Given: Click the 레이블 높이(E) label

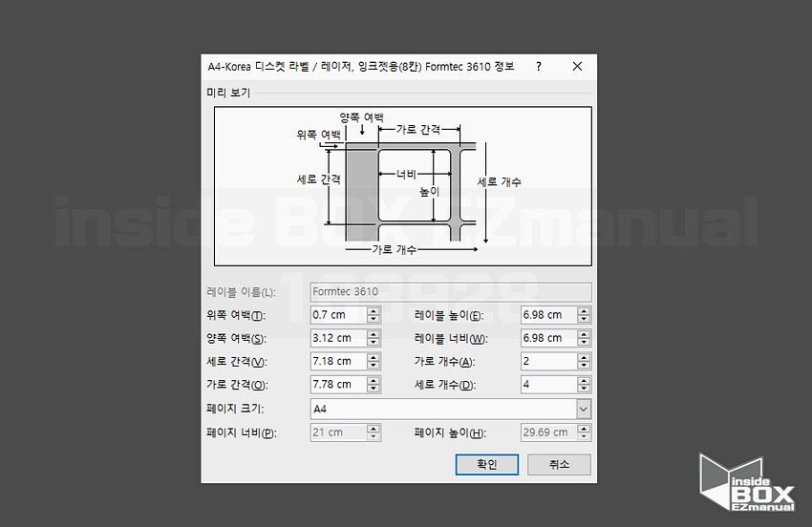Looking at the screenshot, I should [449, 315].
